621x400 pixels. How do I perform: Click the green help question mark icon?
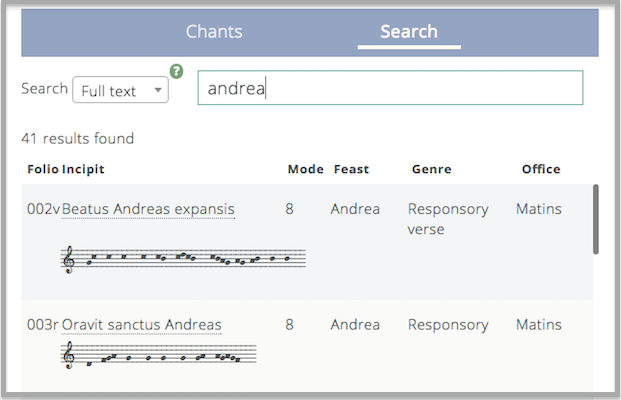click(x=176, y=72)
